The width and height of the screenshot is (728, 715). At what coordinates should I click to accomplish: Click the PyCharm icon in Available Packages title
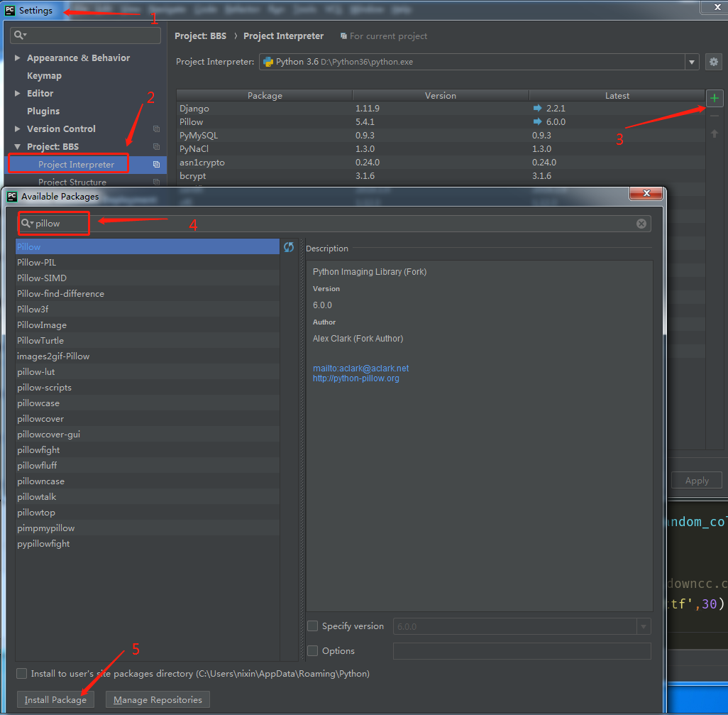[x=12, y=197]
